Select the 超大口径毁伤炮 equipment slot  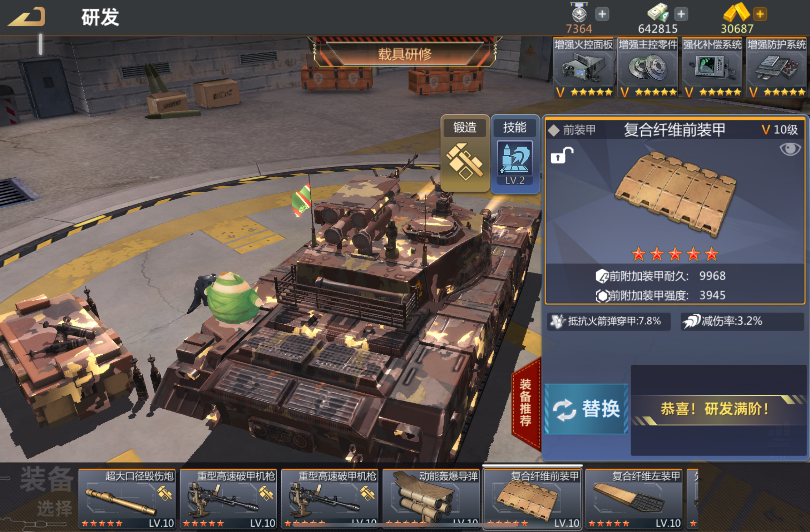click(127, 499)
